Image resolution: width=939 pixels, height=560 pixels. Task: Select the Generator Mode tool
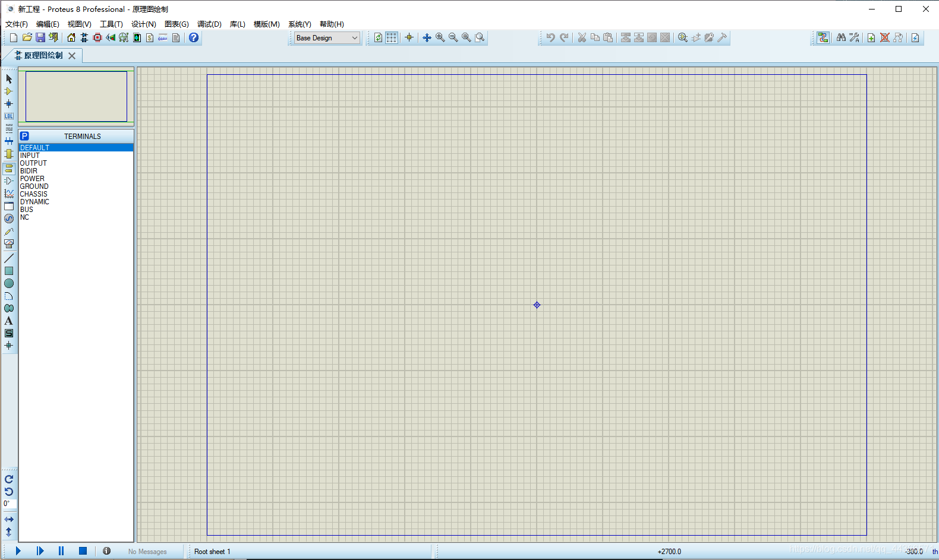9,219
